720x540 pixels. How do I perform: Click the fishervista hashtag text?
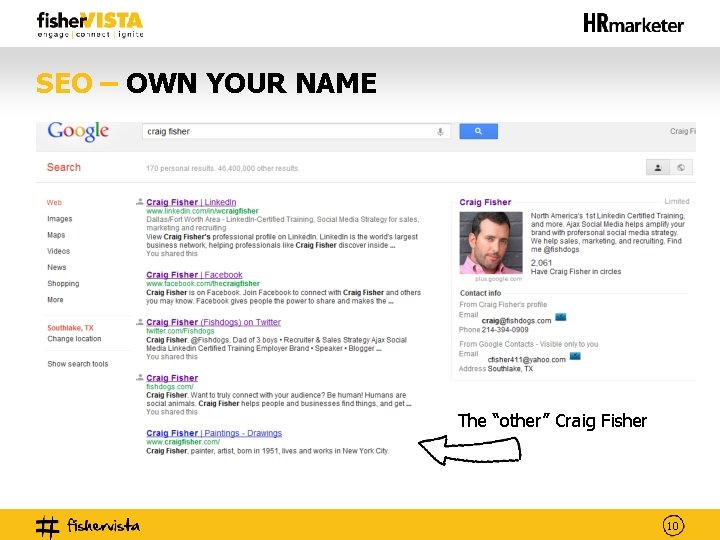coord(103,525)
